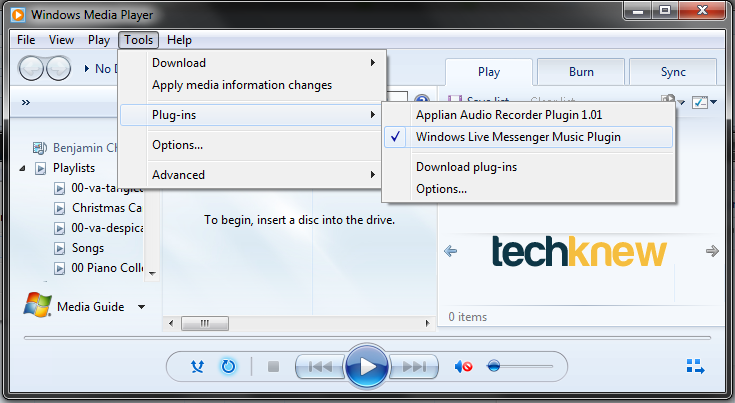Show previous list with left arrow
The image size is (735, 403).
click(450, 251)
